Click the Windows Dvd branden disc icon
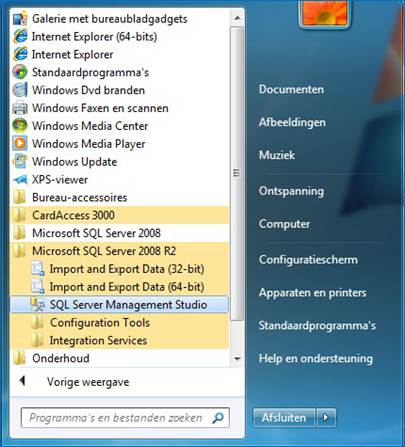Image resolution: width=405 pixels, height=447 pixels. pos(20,90)
